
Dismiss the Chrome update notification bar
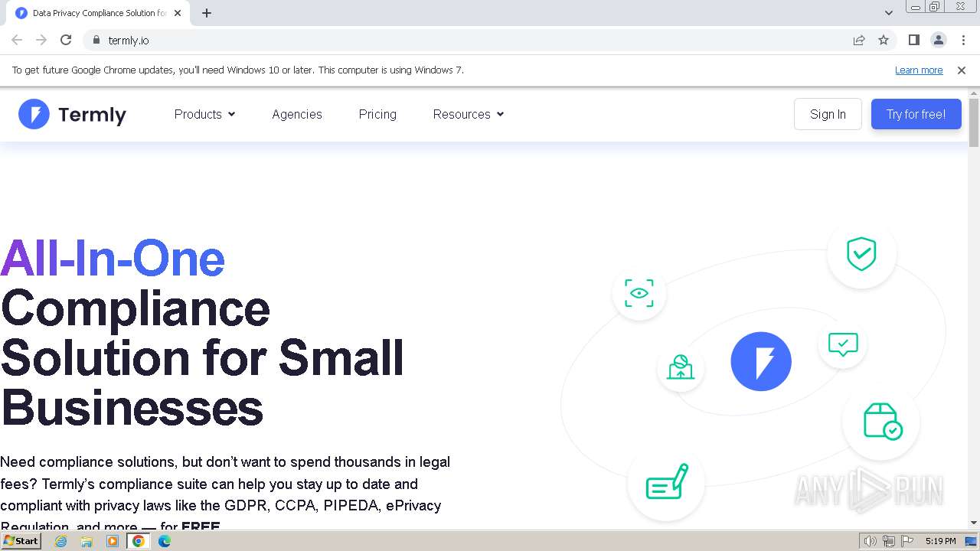coord(962,70)
